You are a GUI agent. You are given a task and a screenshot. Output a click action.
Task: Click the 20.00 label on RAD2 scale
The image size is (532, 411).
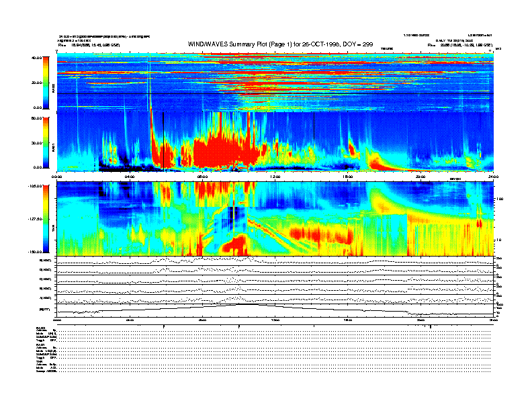[37, 83]
